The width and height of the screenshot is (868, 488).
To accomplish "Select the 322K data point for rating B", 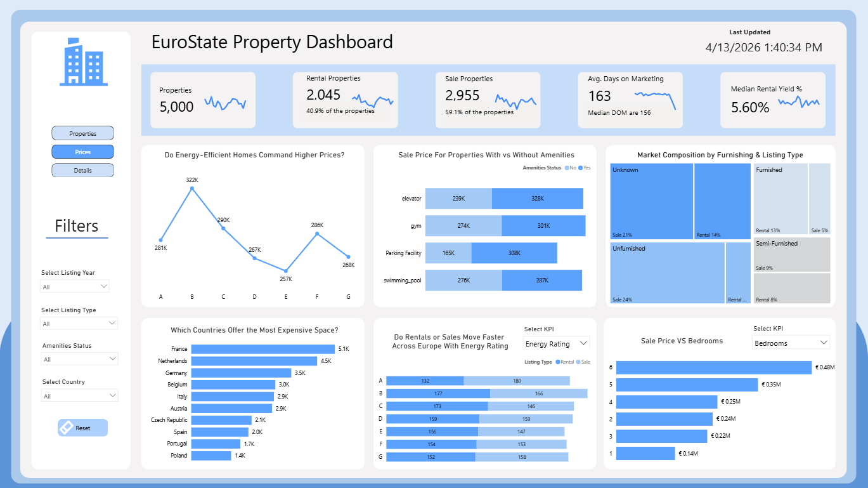I will [x=192, y=188].
